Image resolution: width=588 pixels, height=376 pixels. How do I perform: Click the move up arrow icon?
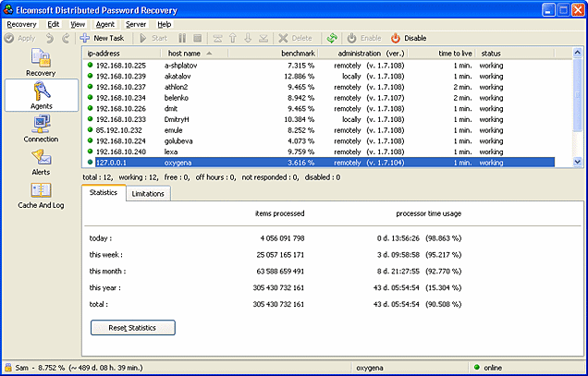(x=232, y=38)
